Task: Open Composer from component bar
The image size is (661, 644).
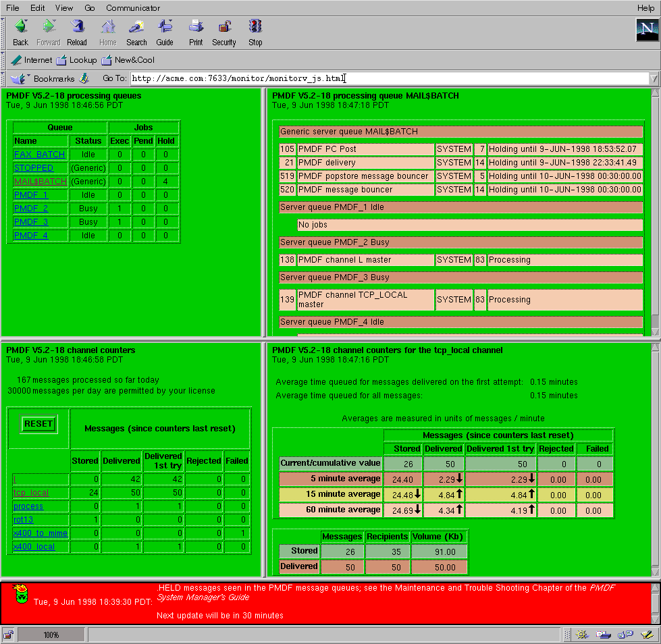Action: [x=647, y=635]
